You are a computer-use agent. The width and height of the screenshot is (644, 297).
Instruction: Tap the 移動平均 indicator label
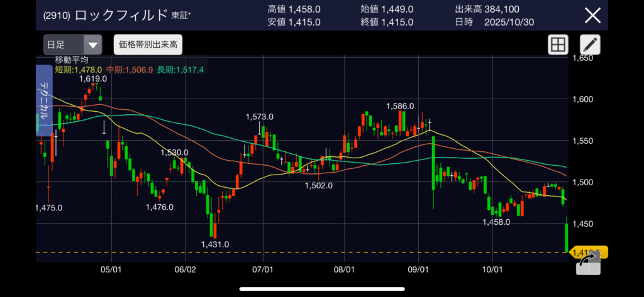click(72, 60)
